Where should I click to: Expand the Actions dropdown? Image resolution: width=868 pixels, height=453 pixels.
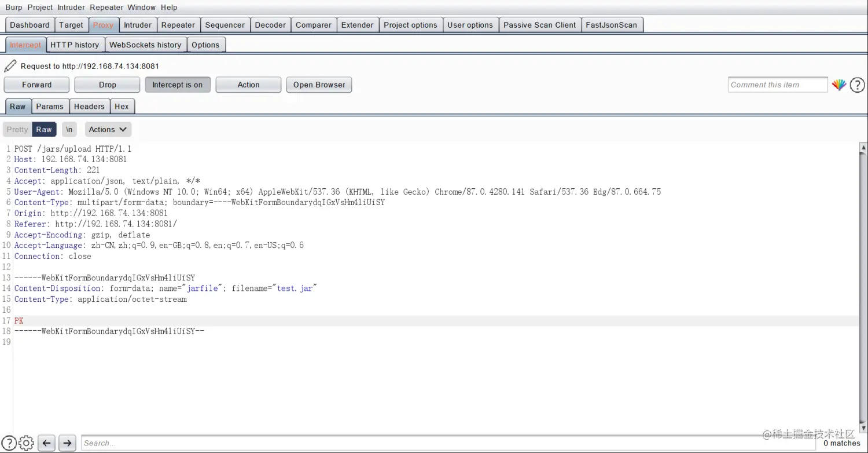point(108,129)
